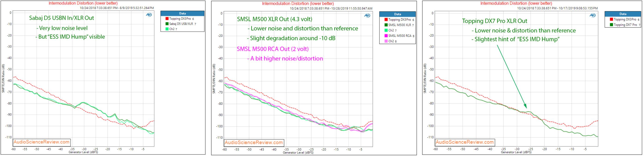
Task: Click "Topping DX7 Pro XLR Out" annotation
Action: point(495,21)
